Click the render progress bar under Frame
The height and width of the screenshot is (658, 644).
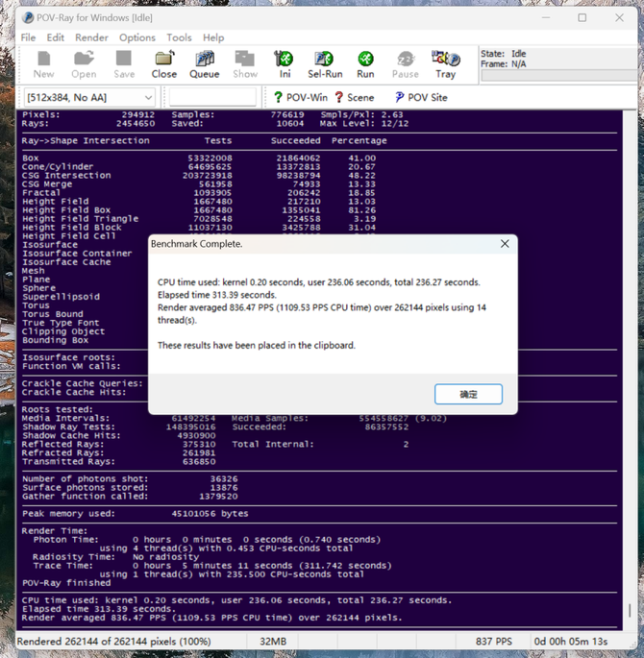[559, 76]
